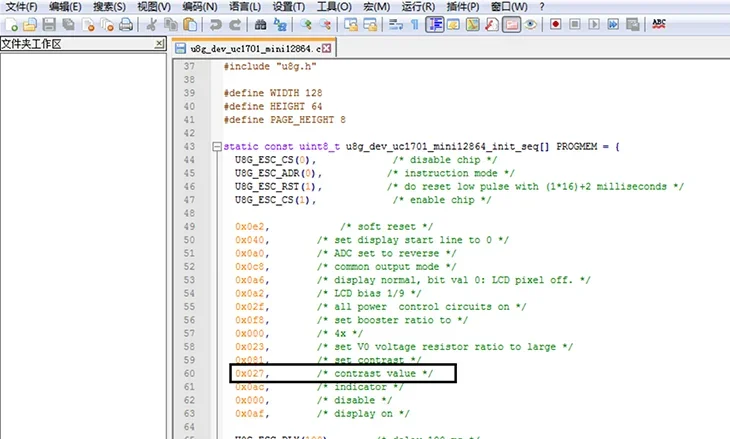This screenshot has width=730, height=439.
Task: Click the spell check ABC icon
Action: [659, 24]
